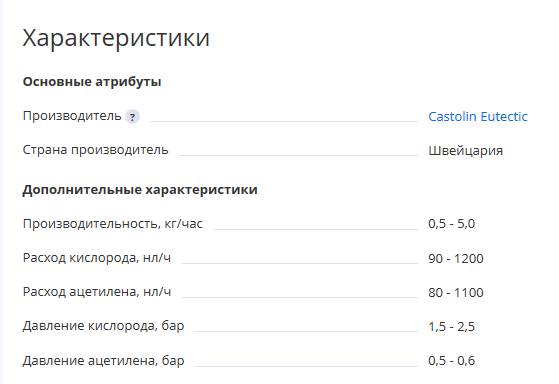Click the Давление ацетилена, бар label
Screen dimensions: 559x384
[x=103, y=360]
